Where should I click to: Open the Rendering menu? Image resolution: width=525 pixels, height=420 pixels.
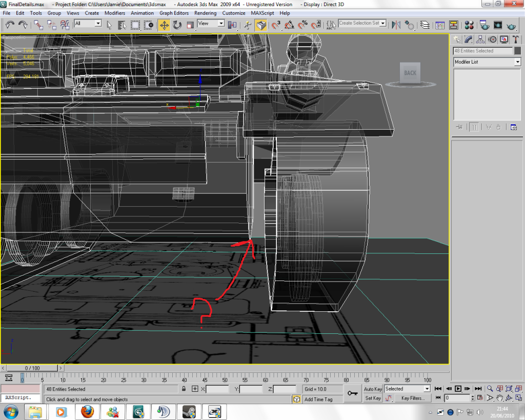pos(205,13)
